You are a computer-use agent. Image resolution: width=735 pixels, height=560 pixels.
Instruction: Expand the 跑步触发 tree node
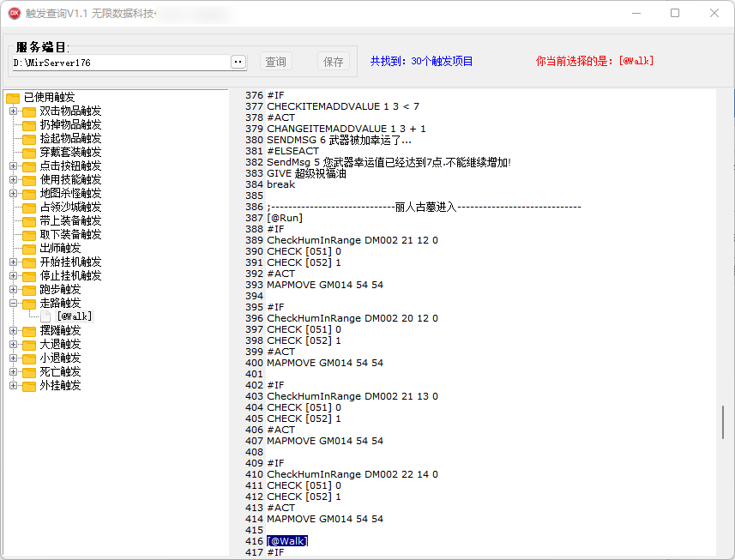[x=13, y=289]
